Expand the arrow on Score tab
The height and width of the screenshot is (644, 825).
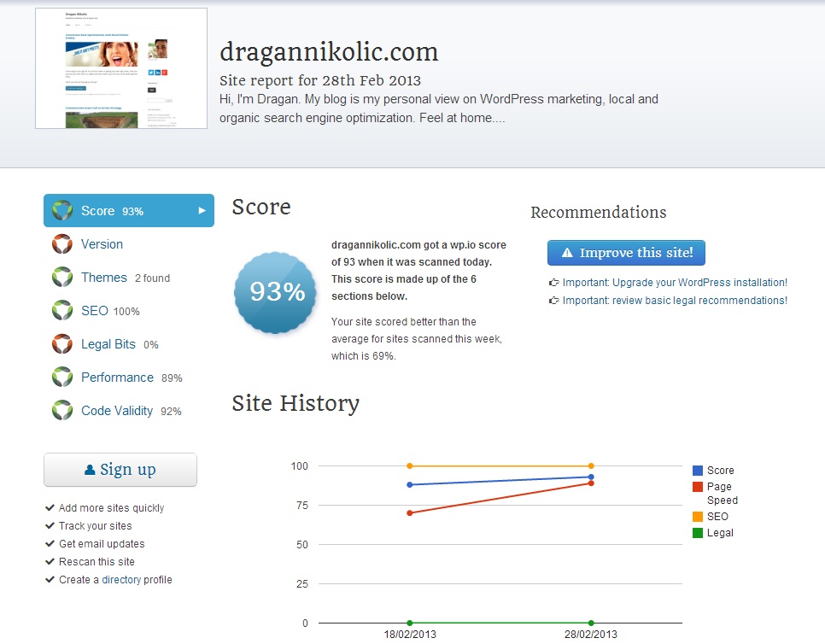202,211
